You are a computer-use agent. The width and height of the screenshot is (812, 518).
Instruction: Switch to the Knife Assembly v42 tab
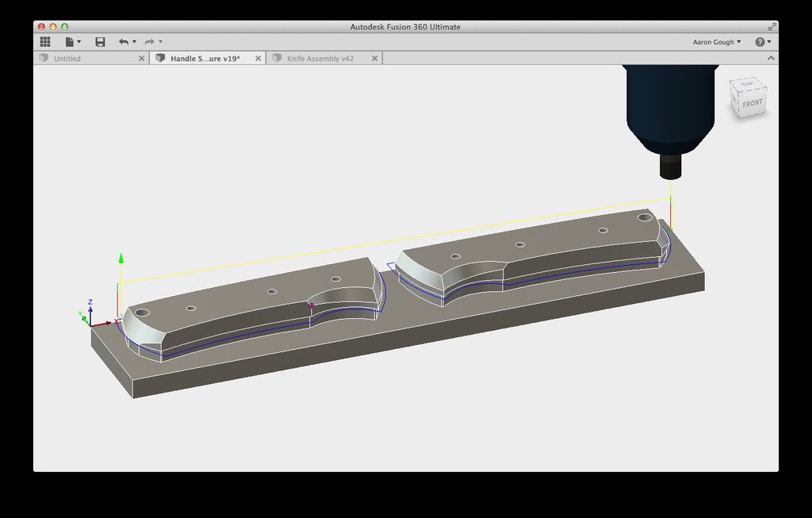pos(320,59)
